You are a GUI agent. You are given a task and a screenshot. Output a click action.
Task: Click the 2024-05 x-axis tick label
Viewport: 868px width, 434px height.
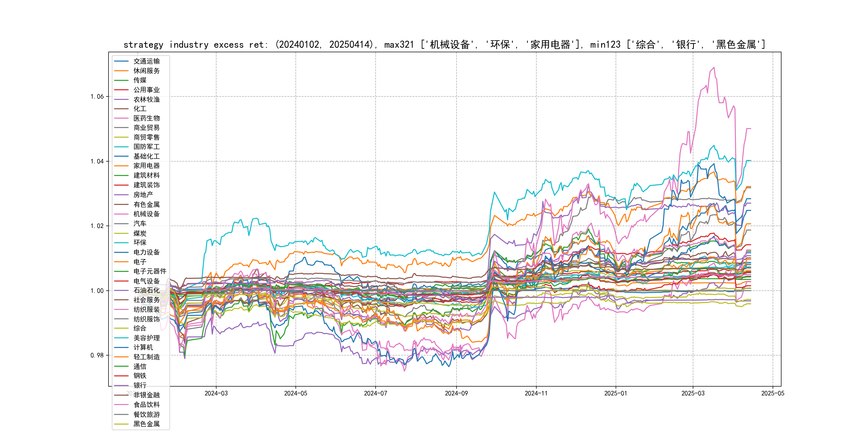pyautogui.click(x=295, y=393)
